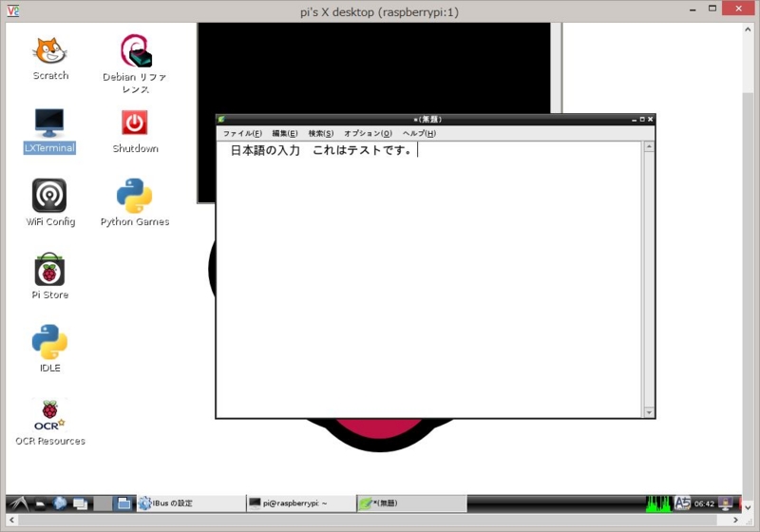Click the Leafpad window icon in its title bar
Screen dimensions: 760x532
click(x=221, y=119)
